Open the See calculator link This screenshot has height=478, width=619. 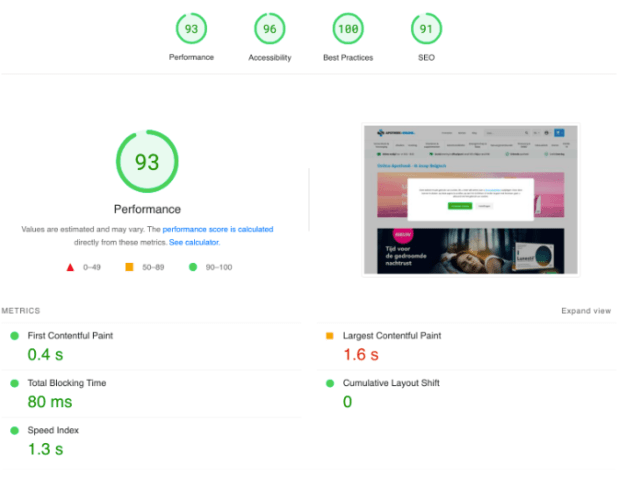193,242
